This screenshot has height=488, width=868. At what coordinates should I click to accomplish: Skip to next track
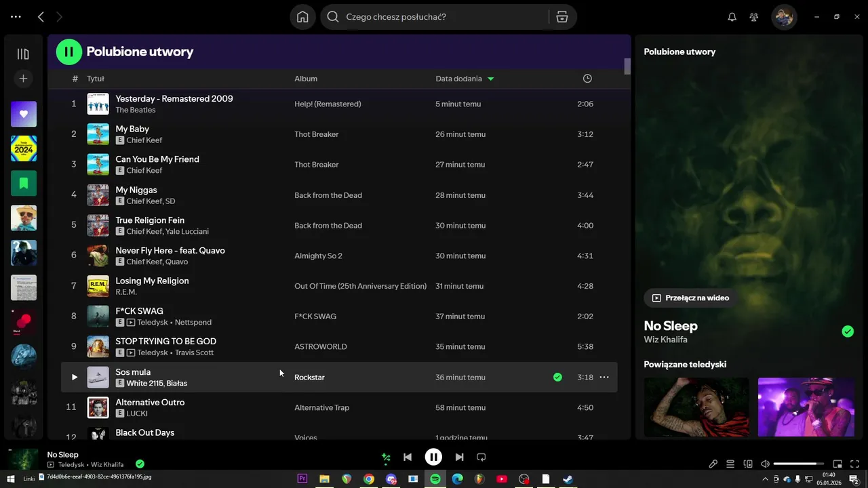coord(459,457)
